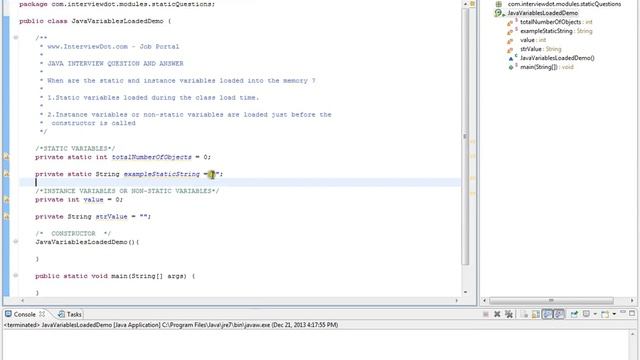The image size is (640, 360).
Task: Click the editor horizontal scrollbar left arrow
Action: [22, 300]
